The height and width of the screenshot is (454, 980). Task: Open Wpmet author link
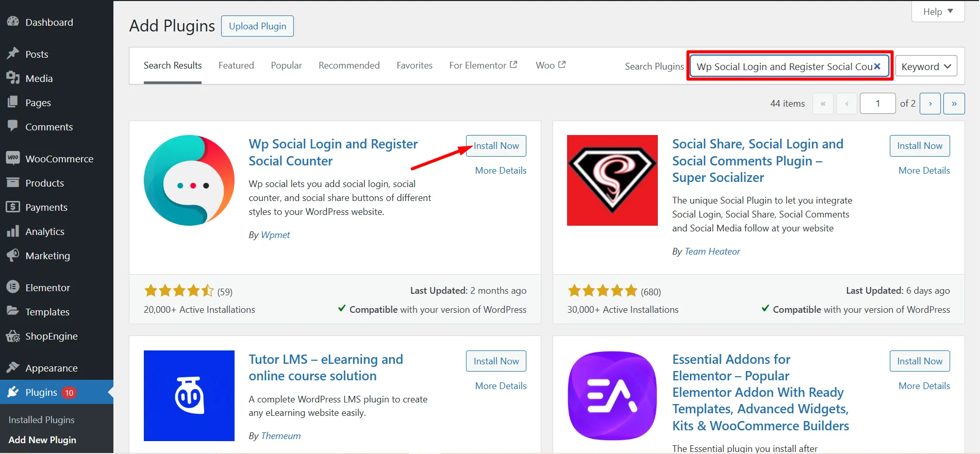coord(275,235)
